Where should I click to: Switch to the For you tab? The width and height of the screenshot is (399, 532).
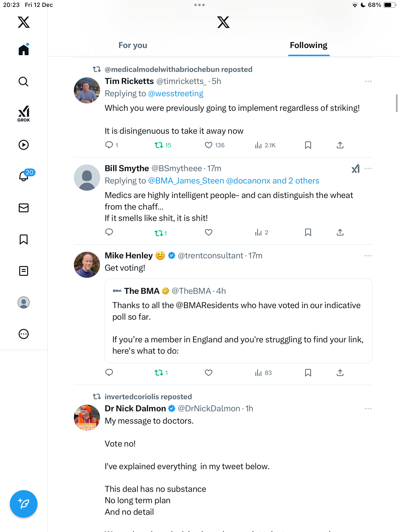coord(133,45)
